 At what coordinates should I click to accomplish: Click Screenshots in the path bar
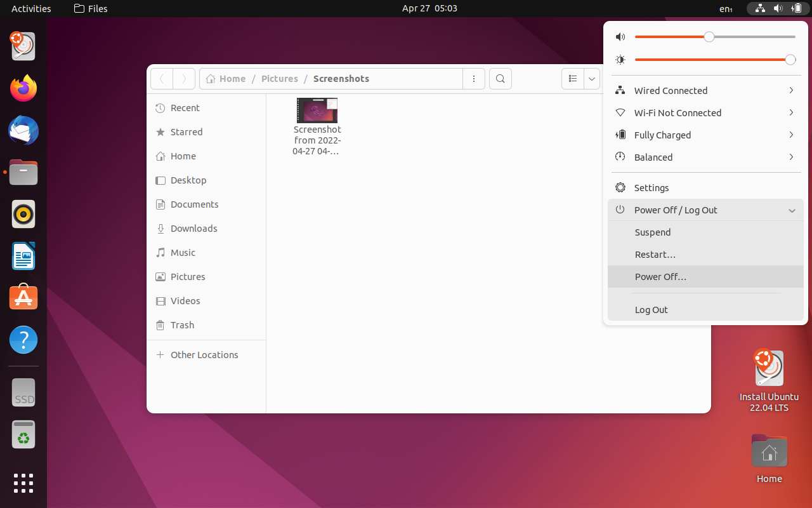coord(341,79)
